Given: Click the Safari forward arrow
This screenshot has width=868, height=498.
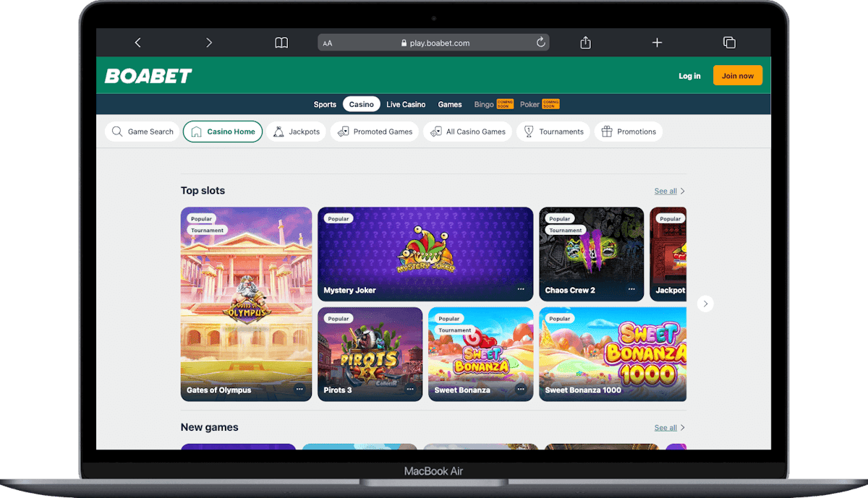Looking at the screenshot, I should pos(209,43).
